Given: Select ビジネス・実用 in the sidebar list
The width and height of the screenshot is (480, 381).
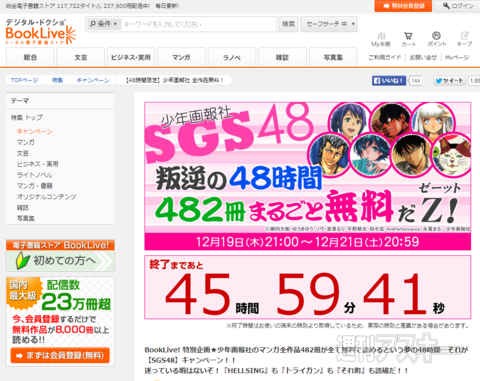Looking at the screenshot, I should (x=37, y=164).
